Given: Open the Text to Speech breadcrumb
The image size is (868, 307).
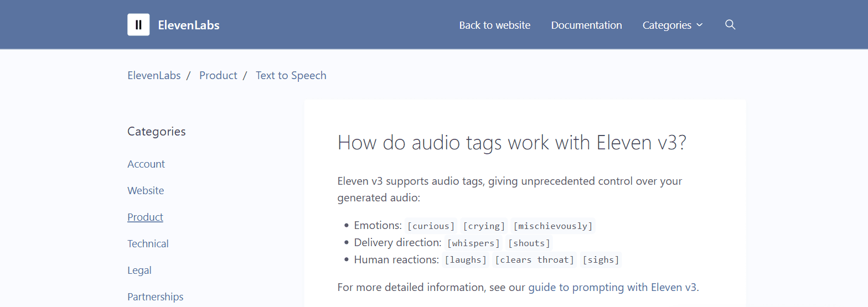Looking at the screenshot, I should pyautogui.click(x=291, y=76).
